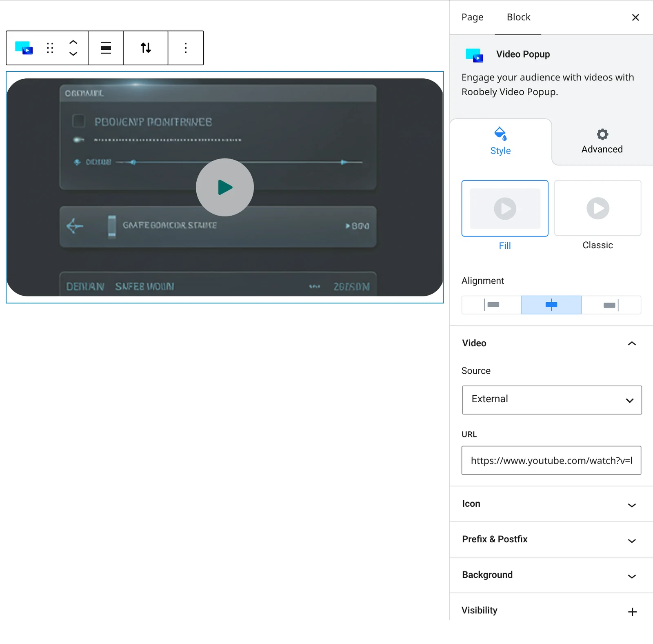Image resolution: width=653 pixels, height=644 pixels.
Task: Select the video thumbnail block in canvas
Action: [x=225, y=187]
